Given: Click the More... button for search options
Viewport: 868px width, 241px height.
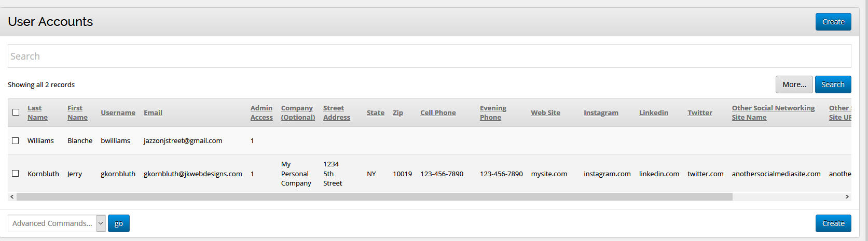Looking at the screenshot, I should click(794, 84).
